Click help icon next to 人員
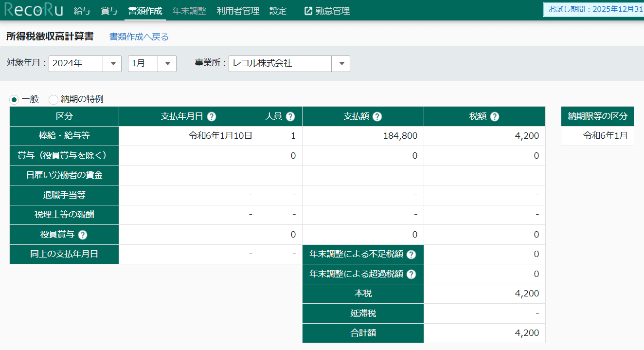Viewport: 644px width, 350px height. tap(290, 117)
